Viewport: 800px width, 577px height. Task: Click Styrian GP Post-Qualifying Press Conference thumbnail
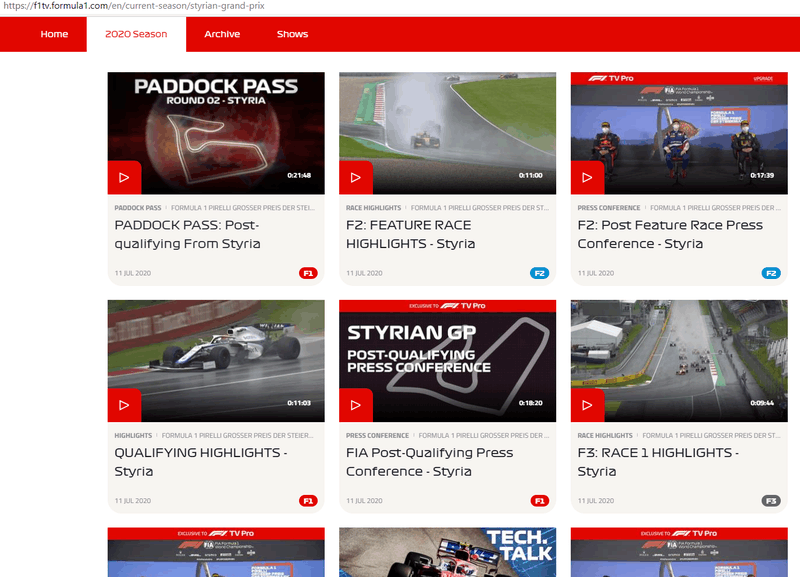point(447,361)
